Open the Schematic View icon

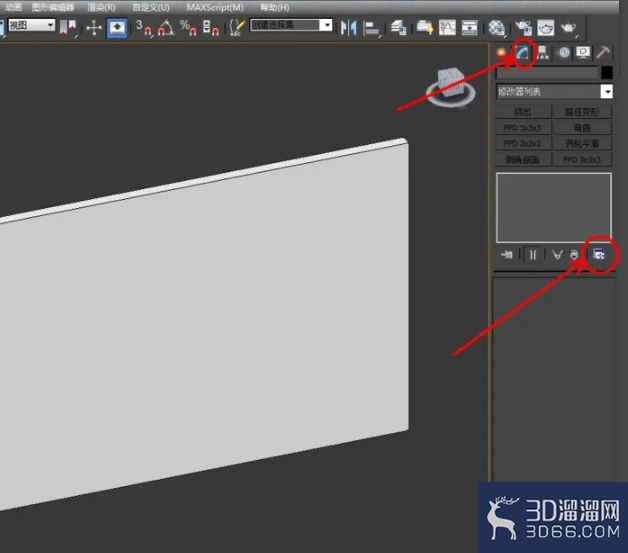(469, 28)
